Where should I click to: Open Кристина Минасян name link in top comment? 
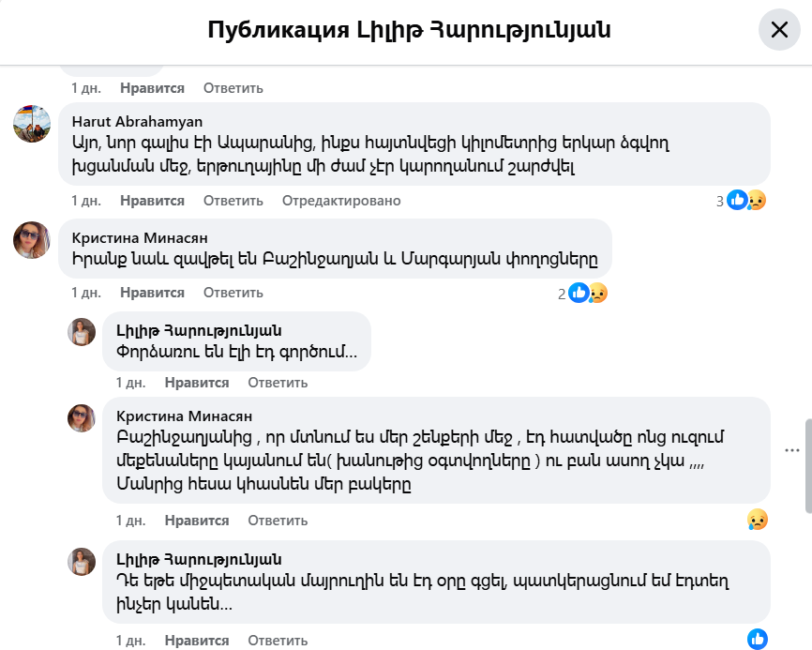coord(140,237)
